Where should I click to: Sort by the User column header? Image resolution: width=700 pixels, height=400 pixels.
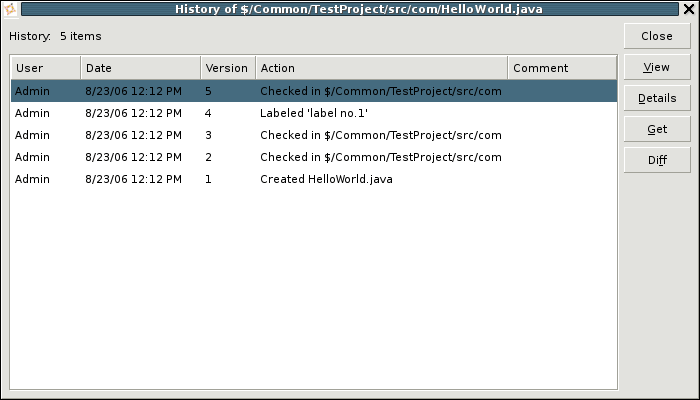point(45,68)
